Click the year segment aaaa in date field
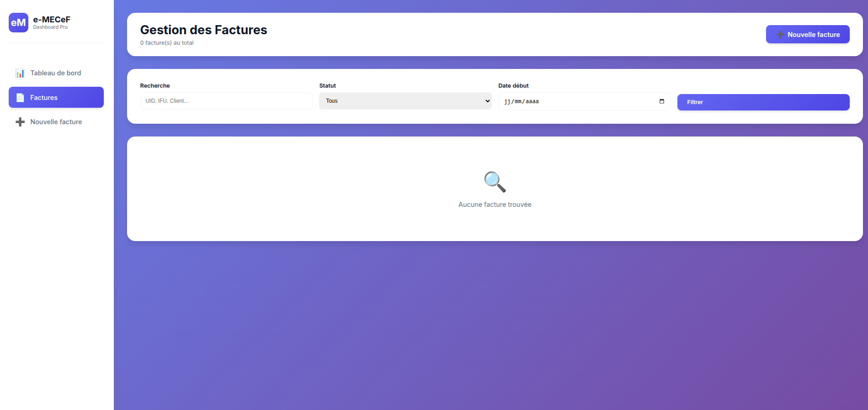This screenshot has height=410, width=868. pyautogui.click(x=532, y=101)
